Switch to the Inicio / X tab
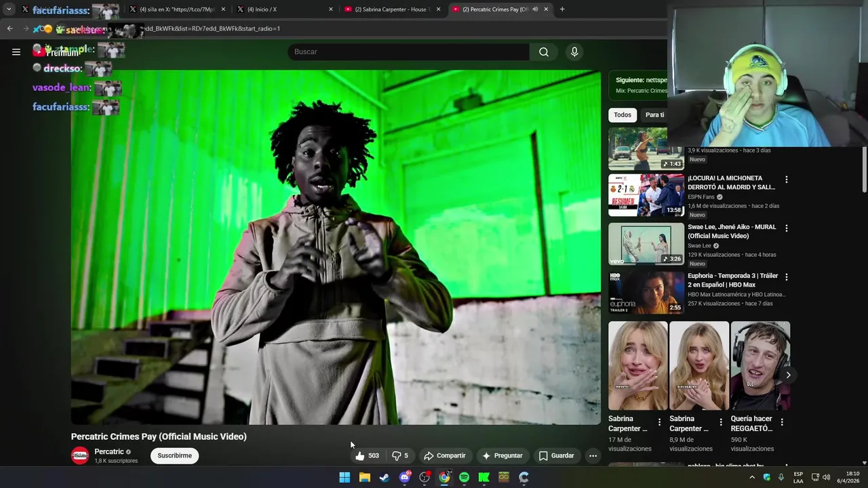Screen dimensions: 868x488 pyautogui.click(x=285, y=9)
